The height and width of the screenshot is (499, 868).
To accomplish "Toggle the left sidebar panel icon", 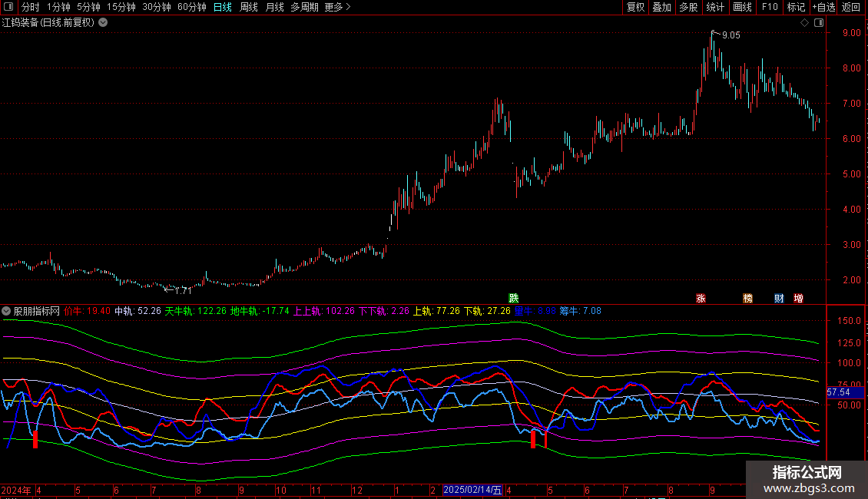I will click(x=8, y=8).
